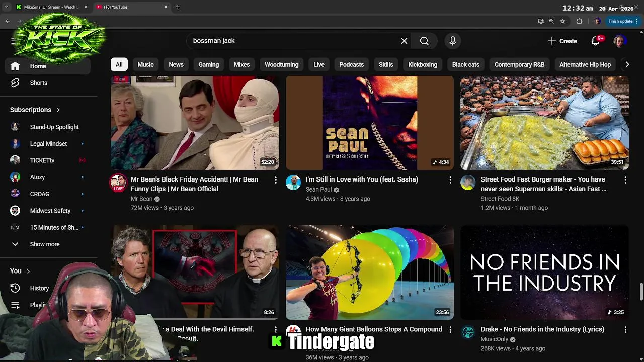Go back with browser back arrow
Screen dimensions: 644x362
[7, 21]
